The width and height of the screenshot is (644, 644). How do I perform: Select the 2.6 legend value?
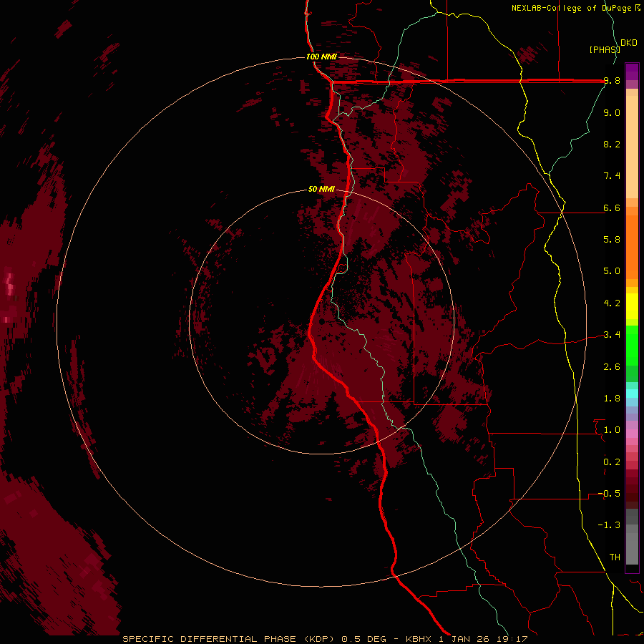(x=612, y=367)
